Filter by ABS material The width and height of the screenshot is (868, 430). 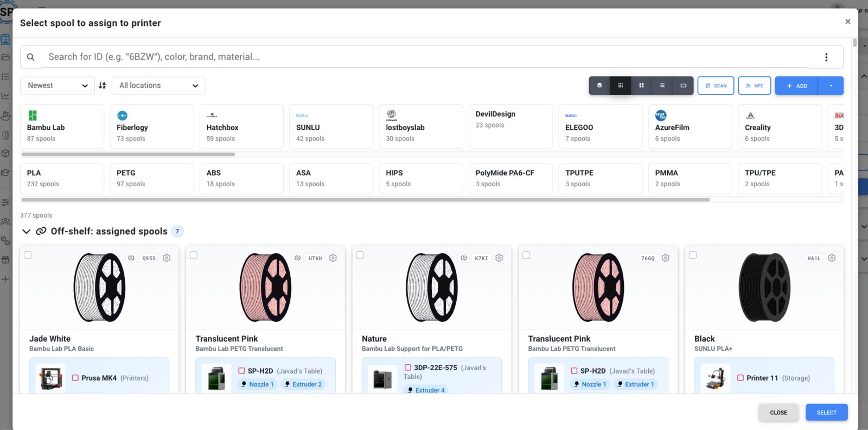pos(241,179)
